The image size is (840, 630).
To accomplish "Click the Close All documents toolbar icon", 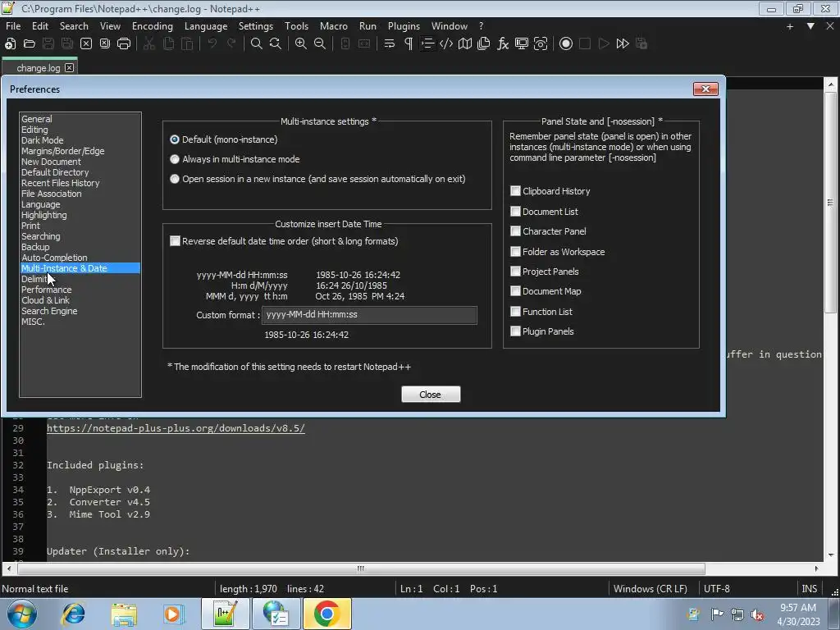I will (105, 44).
